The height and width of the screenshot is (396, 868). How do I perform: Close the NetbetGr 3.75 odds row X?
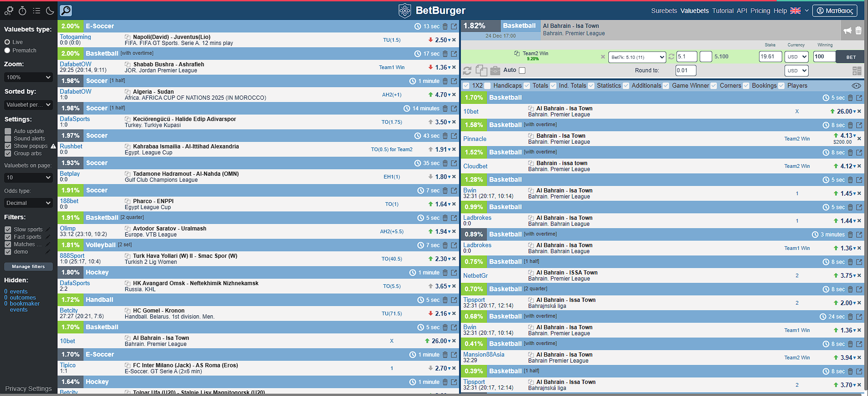tap(859, 275)
